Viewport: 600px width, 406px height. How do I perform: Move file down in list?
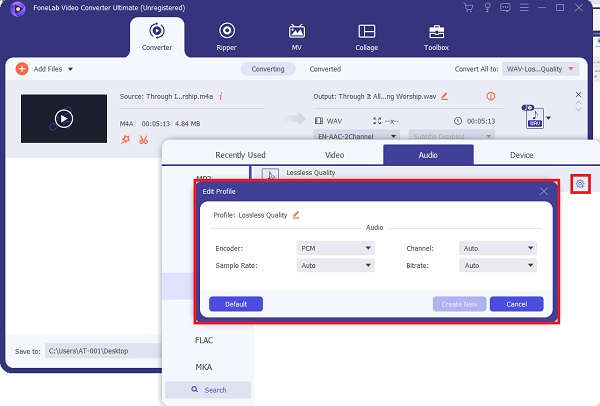coord(578,109)
